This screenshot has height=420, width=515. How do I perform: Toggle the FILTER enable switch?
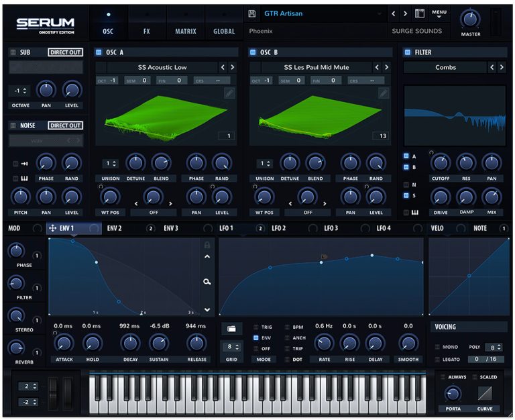pyautogui.click(x=408, y=52)
